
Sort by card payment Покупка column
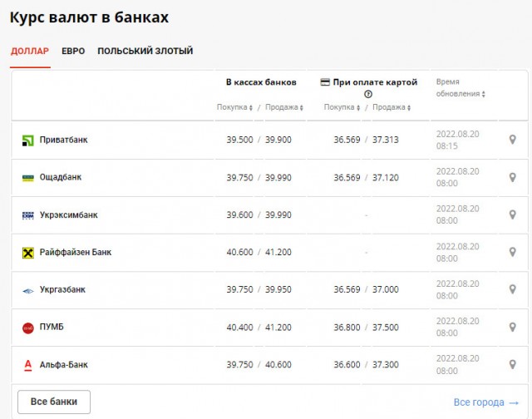click(x=343, y=107)
